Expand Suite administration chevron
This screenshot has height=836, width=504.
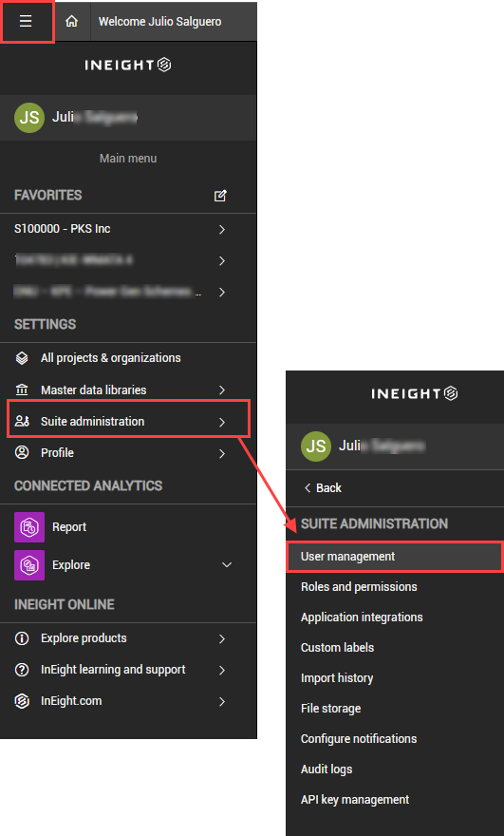point(222,422)
